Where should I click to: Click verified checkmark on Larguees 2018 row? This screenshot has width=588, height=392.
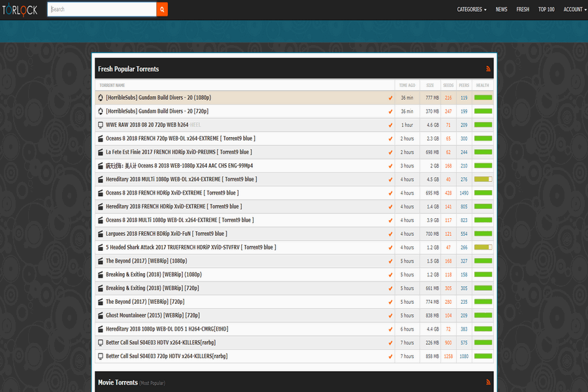391,234
